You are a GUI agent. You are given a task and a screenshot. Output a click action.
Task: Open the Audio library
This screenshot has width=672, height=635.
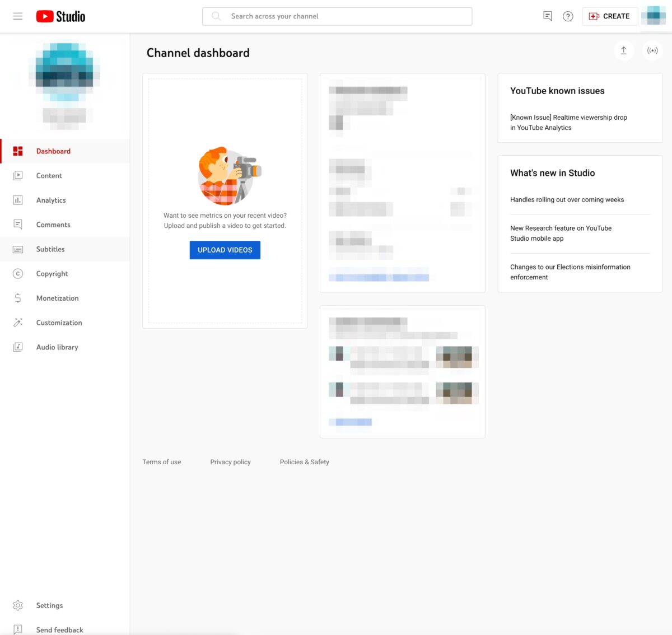[57, 347]
